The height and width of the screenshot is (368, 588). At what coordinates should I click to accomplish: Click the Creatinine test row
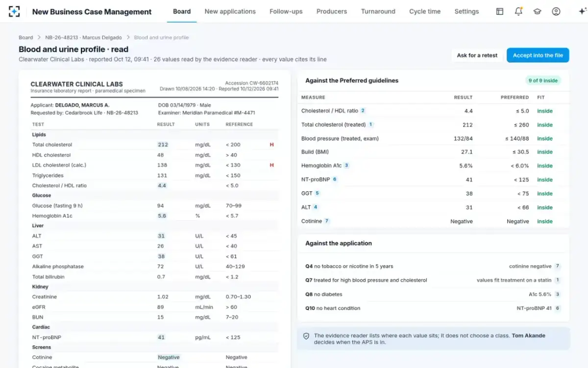[x=154, y=297]
